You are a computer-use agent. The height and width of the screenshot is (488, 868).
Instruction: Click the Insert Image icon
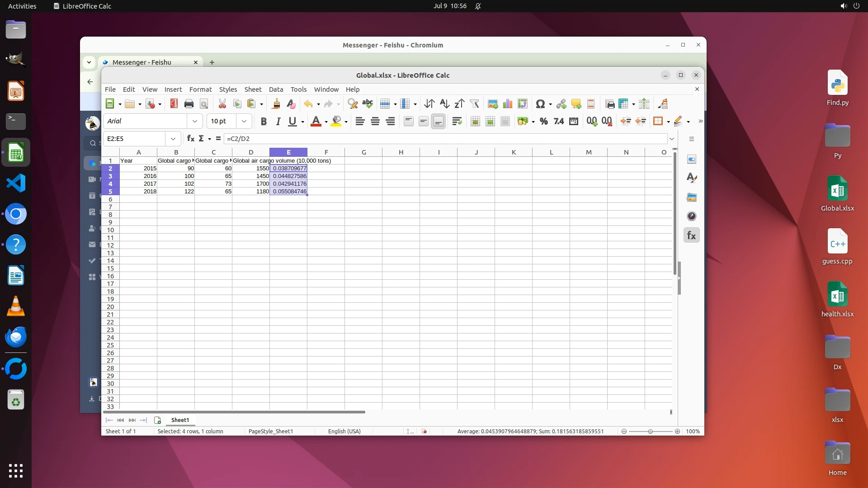[493, 104]
